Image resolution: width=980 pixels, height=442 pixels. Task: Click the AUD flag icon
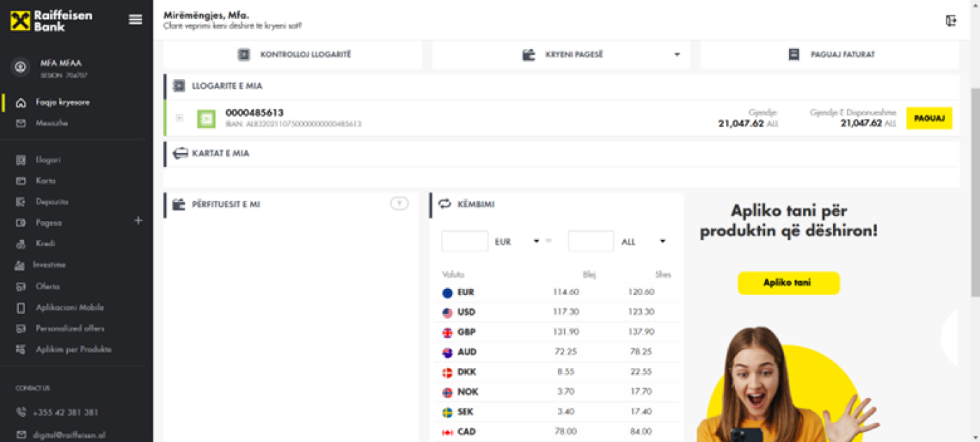[448, 352]
